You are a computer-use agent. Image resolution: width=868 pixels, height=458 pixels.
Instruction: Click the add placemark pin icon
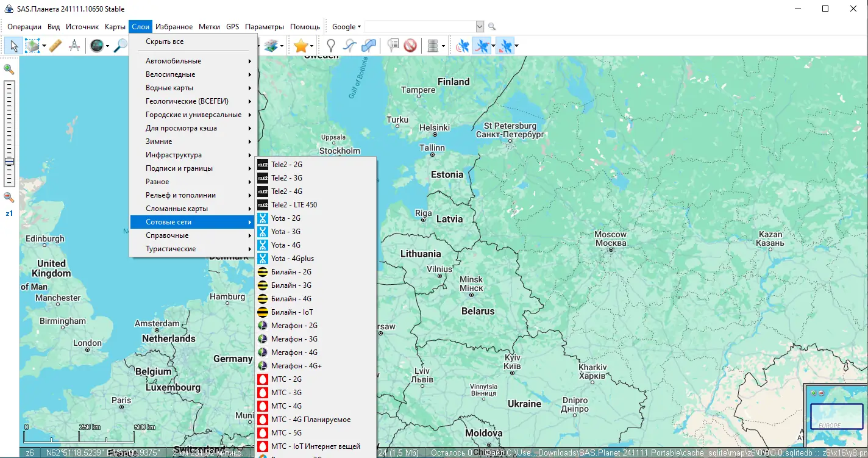330,46
